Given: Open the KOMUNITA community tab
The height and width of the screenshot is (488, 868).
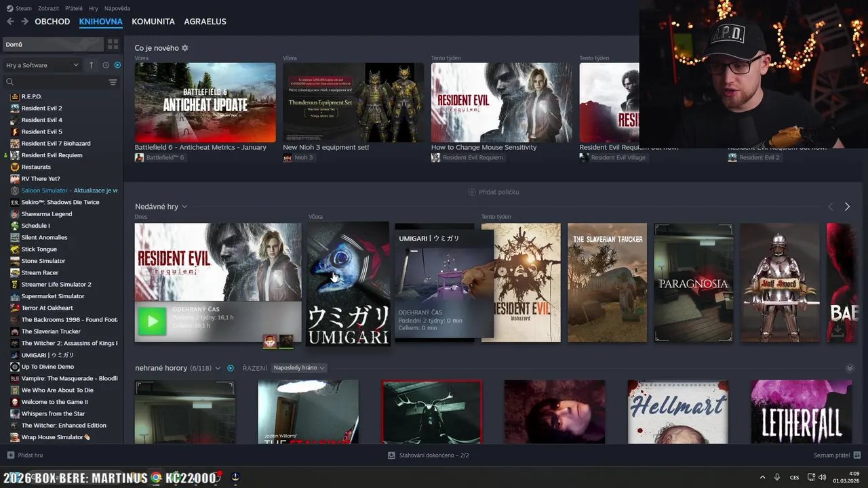Looking at the screenshot, I should tap(153, 22).
